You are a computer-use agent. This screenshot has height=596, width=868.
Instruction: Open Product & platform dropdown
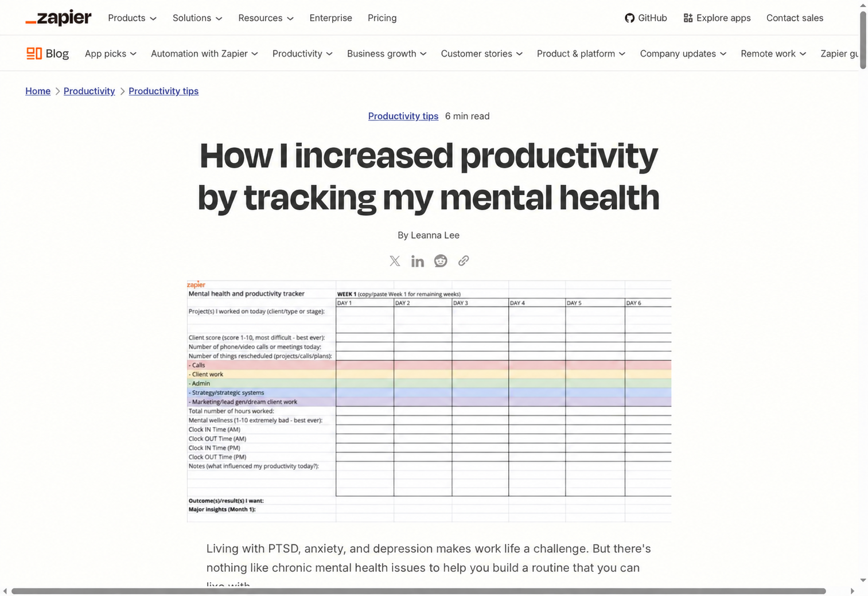tap(581, 53)
